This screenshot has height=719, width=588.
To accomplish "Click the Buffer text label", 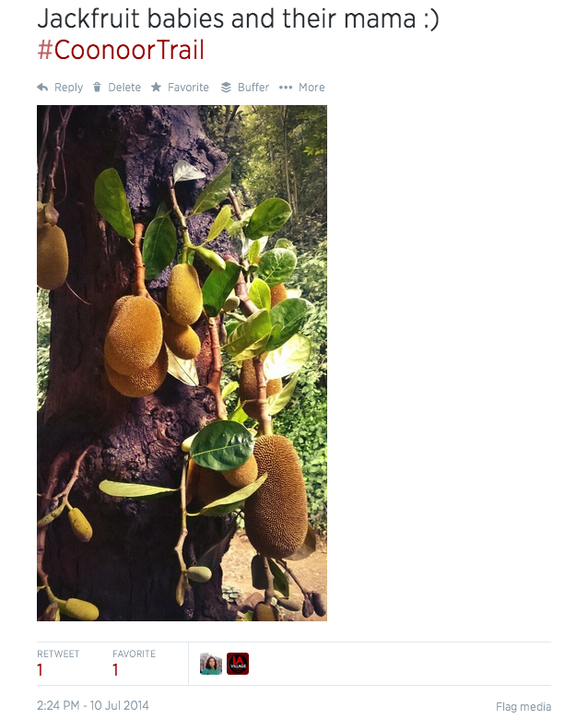I will (253, 88).
